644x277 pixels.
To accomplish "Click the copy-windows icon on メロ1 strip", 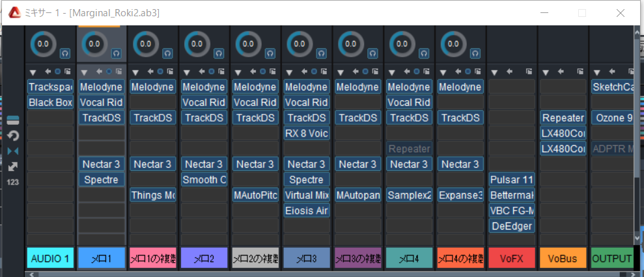I will point(119,72).
